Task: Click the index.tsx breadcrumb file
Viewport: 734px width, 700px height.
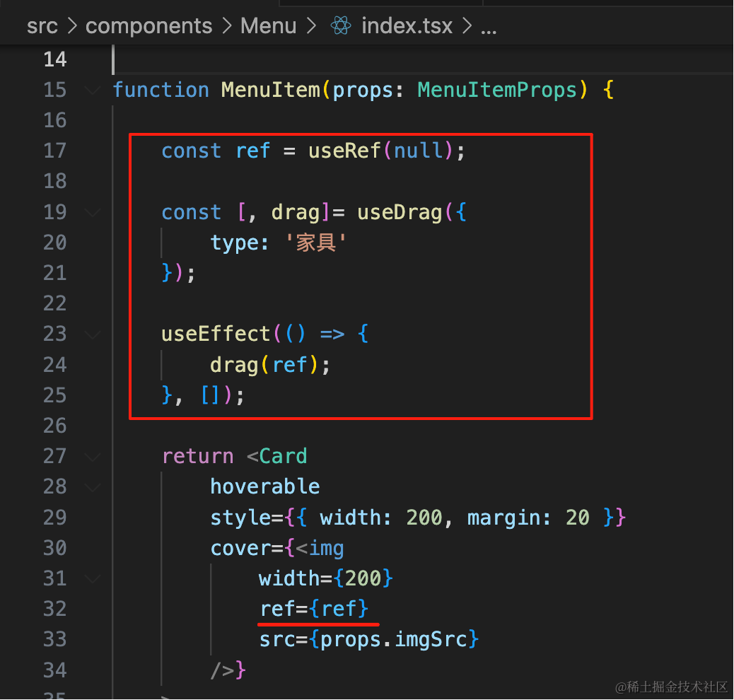Action: tap(407, 25)
